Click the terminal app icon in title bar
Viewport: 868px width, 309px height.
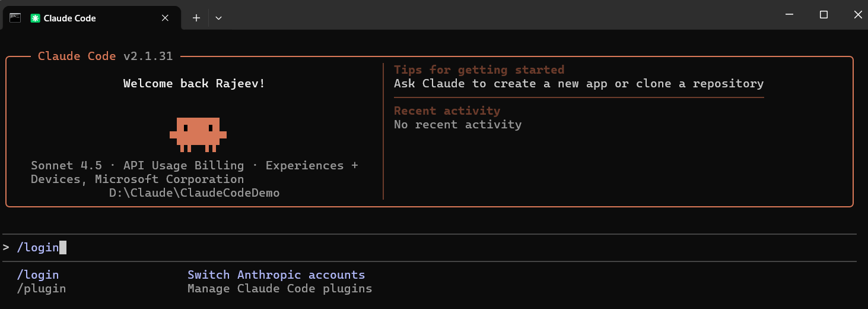[15, 18]
